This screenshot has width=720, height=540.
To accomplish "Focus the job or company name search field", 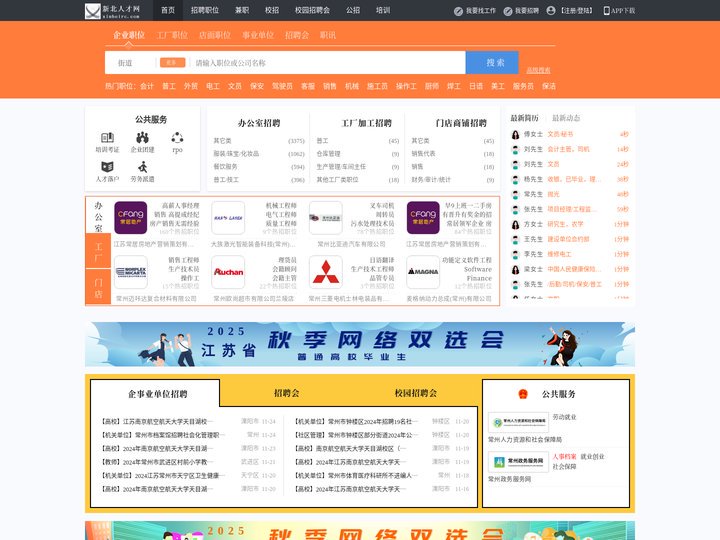I will [328, 63].
